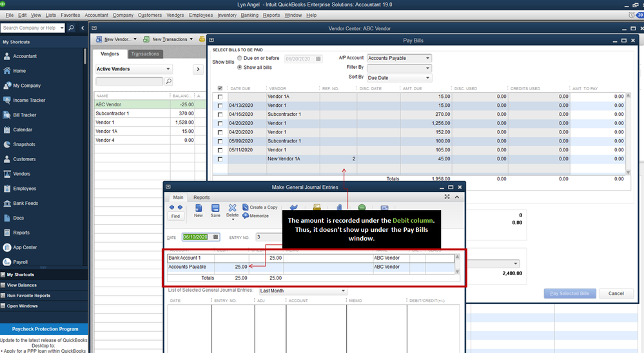Viewport: 644px width, 353px height.
Task: Open the Search Company or Help dropdown arrow
Action: [62, 28]
